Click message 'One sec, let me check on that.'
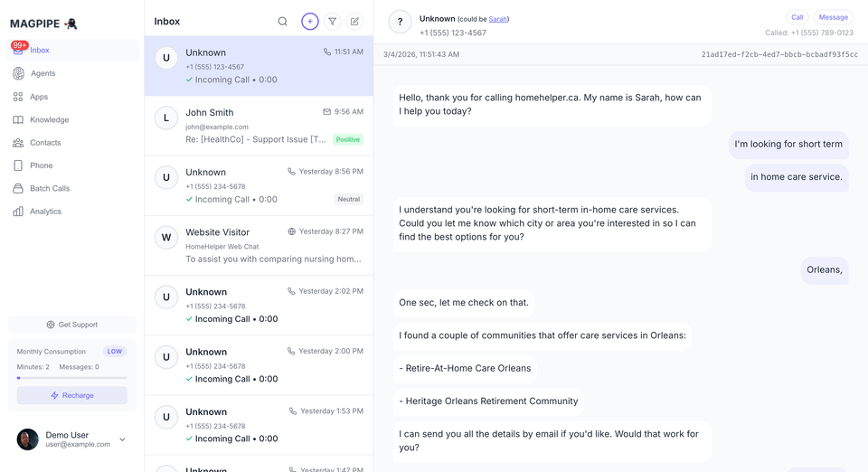868x472 pixels. coord(464,303)
